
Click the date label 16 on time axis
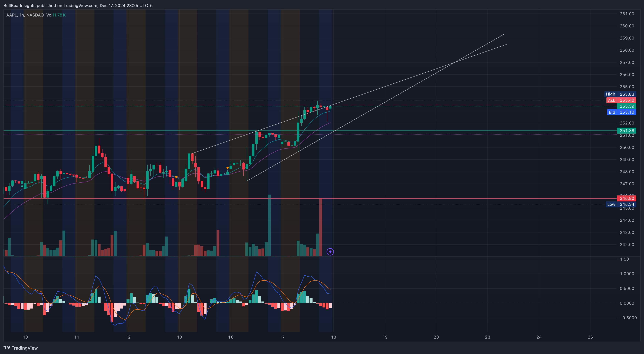tap(231, 337)
